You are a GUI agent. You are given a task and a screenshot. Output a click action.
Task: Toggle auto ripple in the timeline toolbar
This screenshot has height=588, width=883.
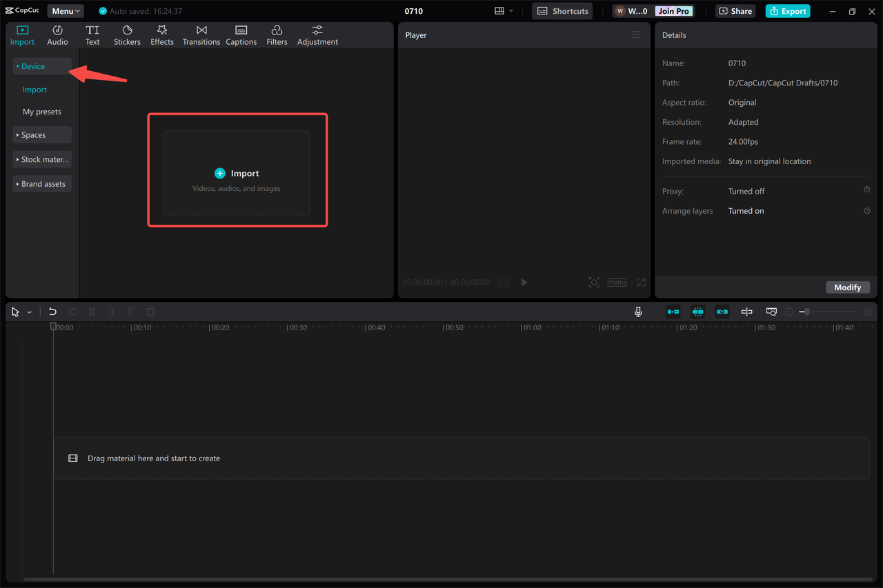coord(673,312)
